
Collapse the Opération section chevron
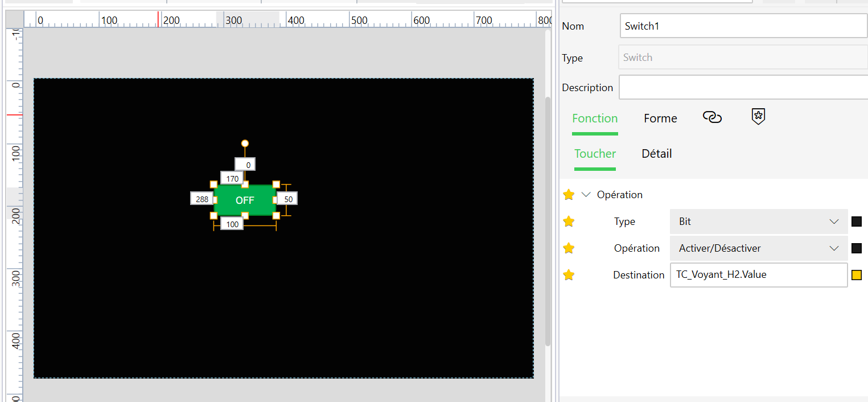click(x=586, y=195)
